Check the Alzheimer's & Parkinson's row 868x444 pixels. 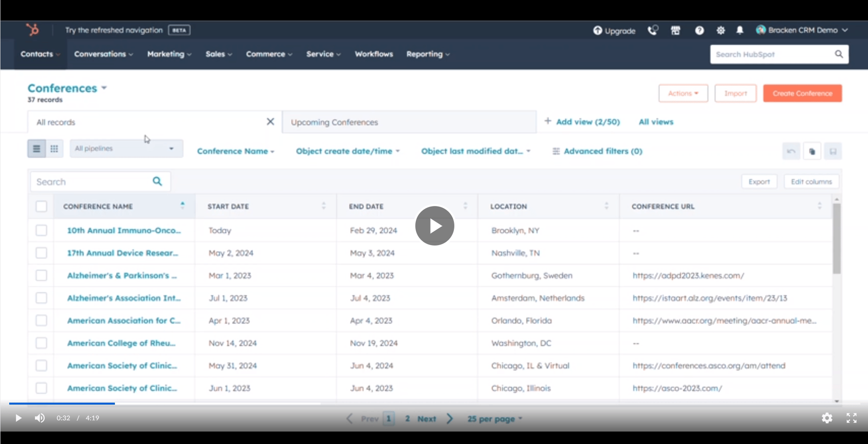(41, 275)
